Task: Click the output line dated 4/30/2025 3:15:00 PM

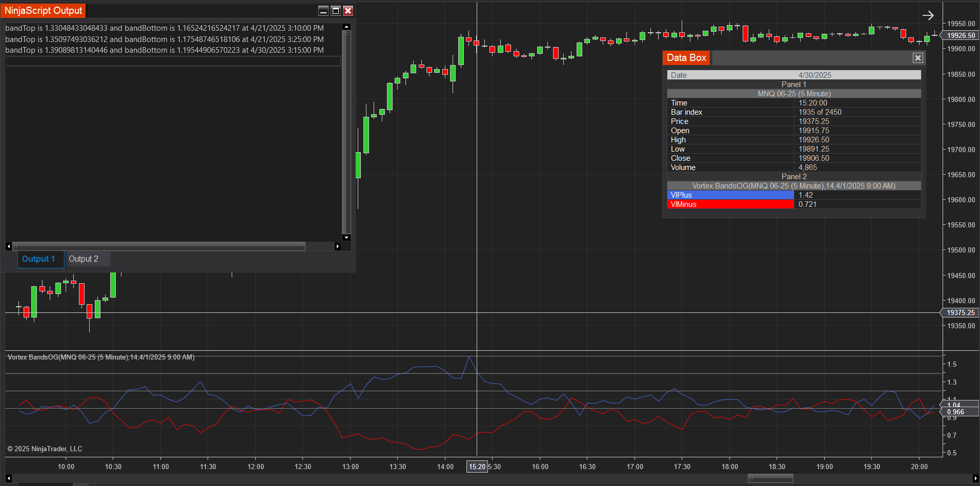Action: coord(165,50)
